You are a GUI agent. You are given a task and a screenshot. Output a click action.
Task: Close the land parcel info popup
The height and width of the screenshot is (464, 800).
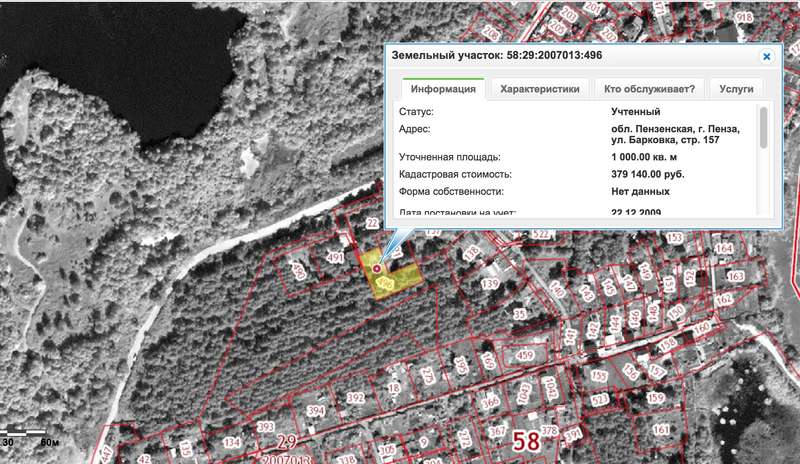click(766, 57)
